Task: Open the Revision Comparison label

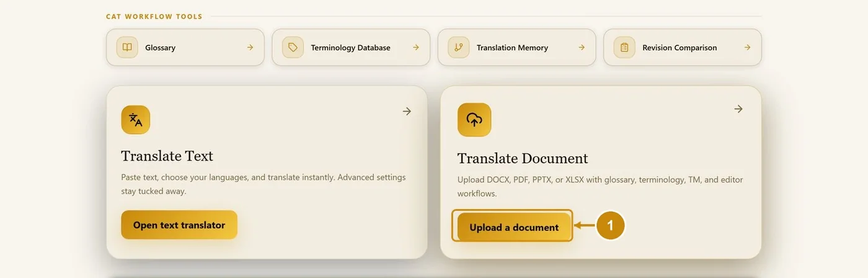Action: click(680, 47)
